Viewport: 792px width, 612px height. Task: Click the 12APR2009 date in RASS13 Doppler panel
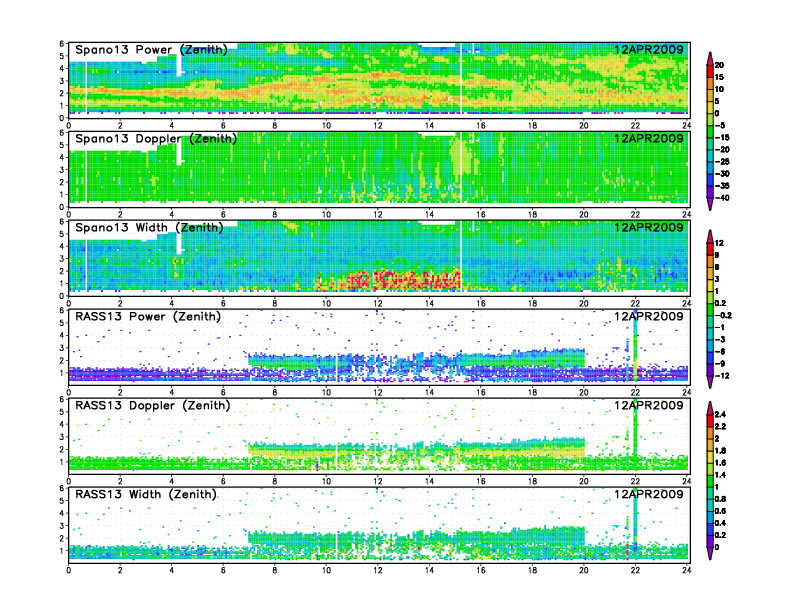click(x=649, y=405)
